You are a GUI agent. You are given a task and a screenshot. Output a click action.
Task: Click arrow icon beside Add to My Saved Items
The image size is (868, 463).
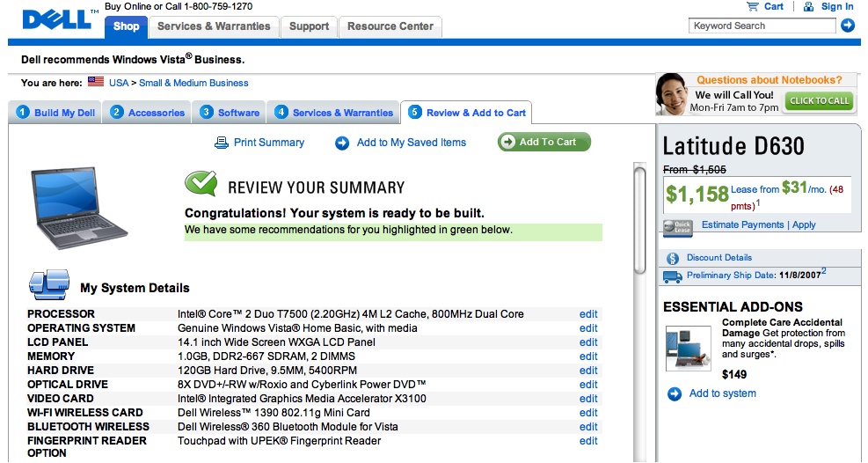(x=342, y=143)
